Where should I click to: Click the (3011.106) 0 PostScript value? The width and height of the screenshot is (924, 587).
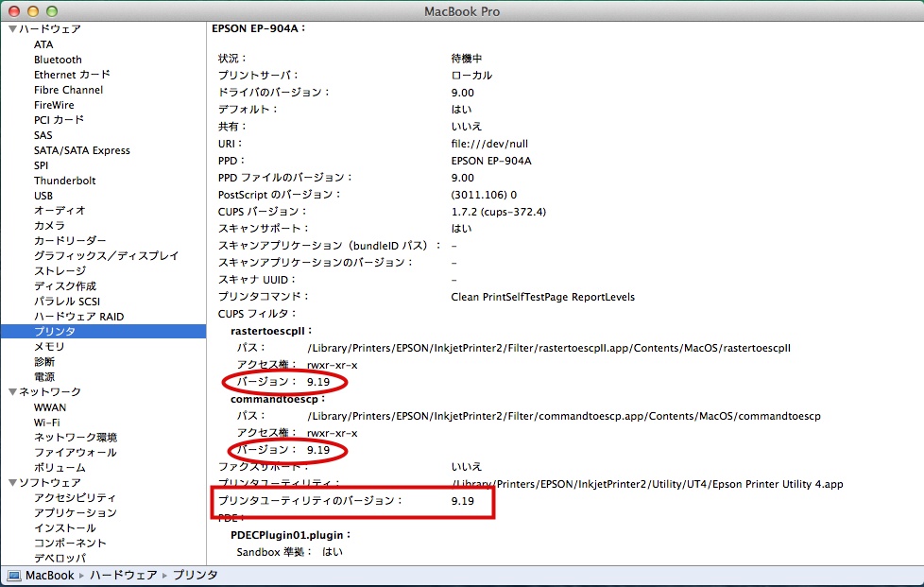coord(484,195)
